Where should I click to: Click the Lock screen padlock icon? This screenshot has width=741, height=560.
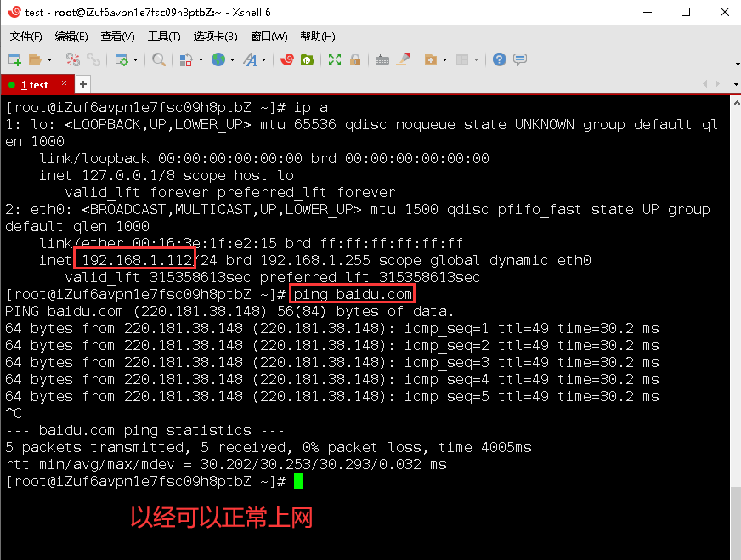(x=355, y=59)
